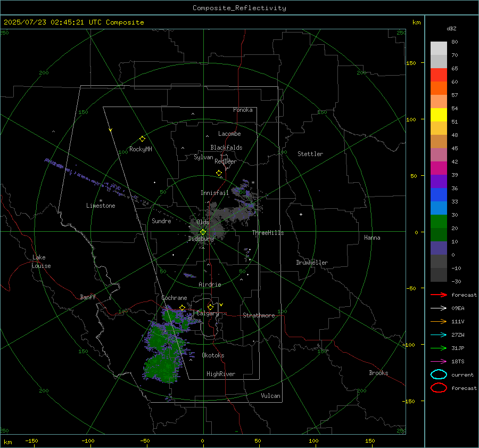Click the Blackfalds town label
The height and width of the screenshot is (448, 479).
click(226, 148)
